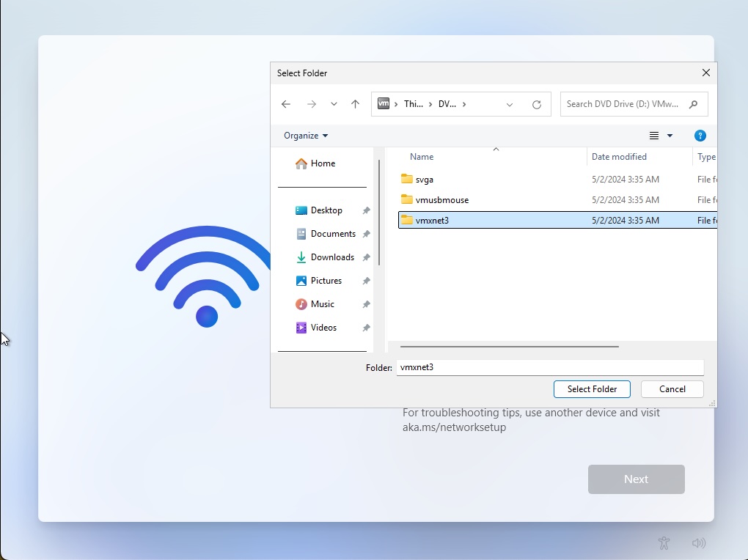The height and width of the screenshot is (560, 748).
Task: Open help with the question mark icon
Action: click(700, 136)
